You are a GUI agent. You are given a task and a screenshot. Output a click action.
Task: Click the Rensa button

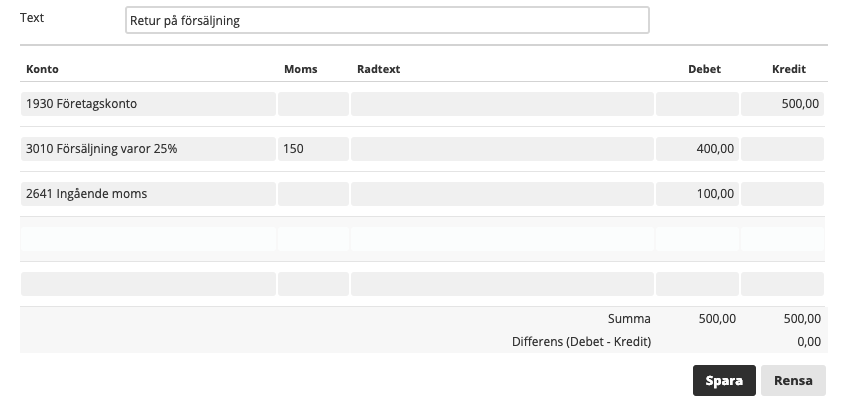point(793,380)
